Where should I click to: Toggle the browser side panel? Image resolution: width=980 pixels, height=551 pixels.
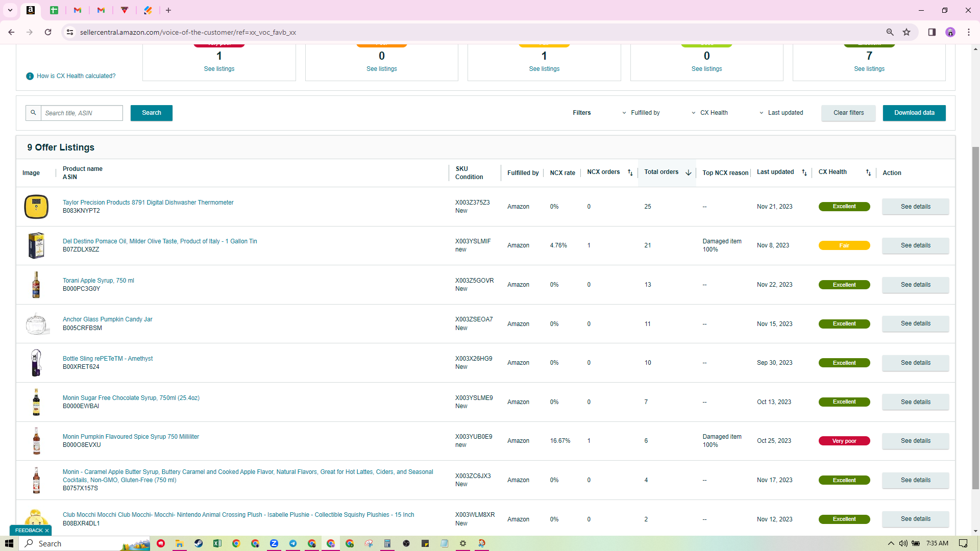[932, 32]
